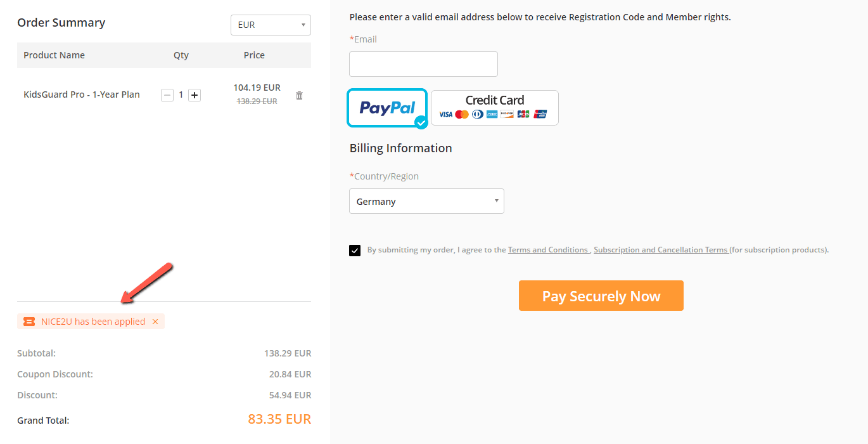Click the Visa card logo
The height and width of the screenshot is (444, 868).
click(x=446, y=114)
